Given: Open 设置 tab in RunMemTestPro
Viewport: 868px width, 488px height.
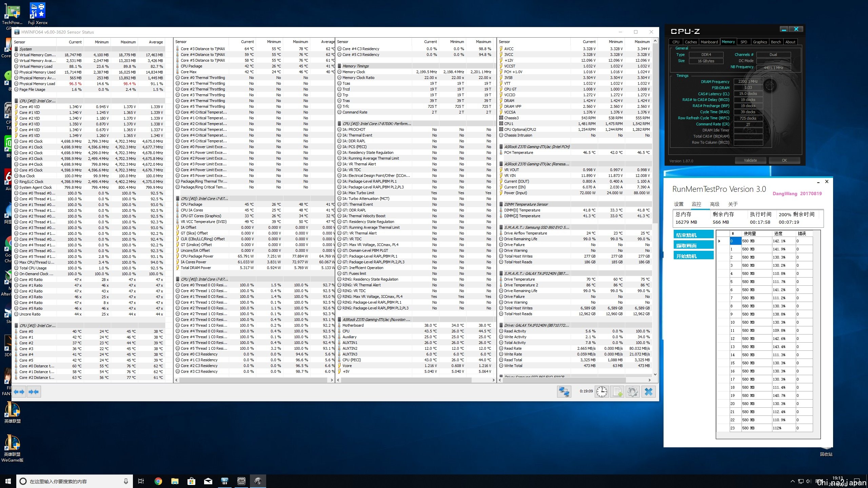Looking at the screenshot, I should [x=679, y=204].
